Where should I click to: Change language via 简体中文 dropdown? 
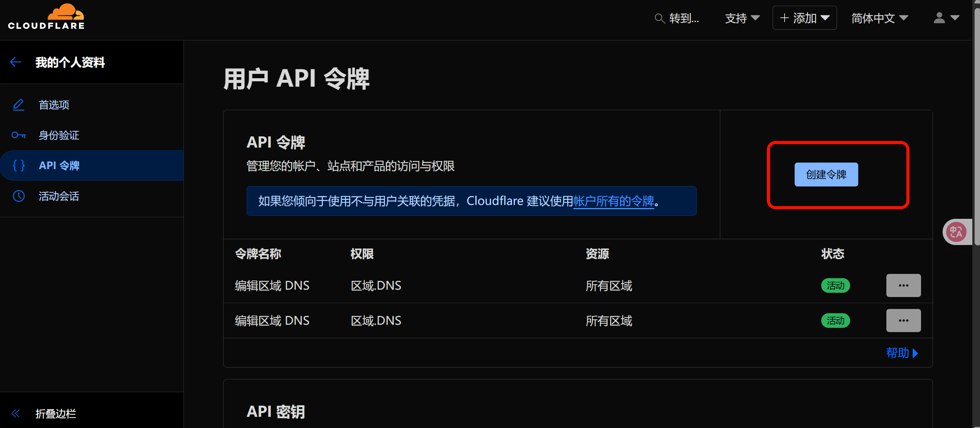point(879,18)
